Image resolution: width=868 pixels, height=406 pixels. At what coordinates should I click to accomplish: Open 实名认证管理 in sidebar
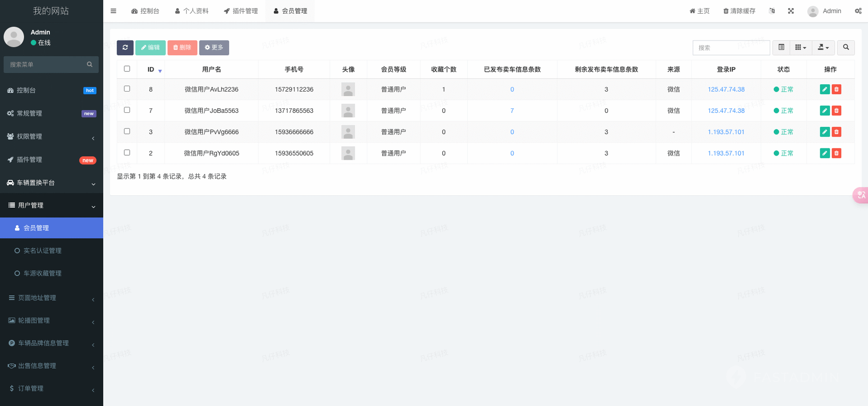pyautogui.click(x=42, y=251)
